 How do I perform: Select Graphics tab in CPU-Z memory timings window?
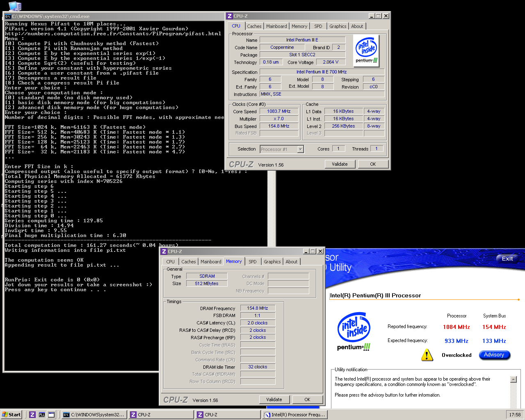(272, 262)
